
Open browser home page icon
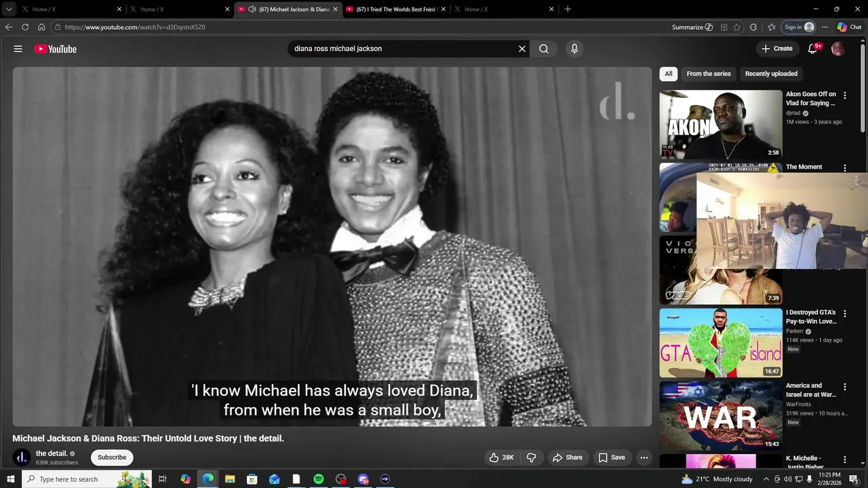tap(41, 27)
